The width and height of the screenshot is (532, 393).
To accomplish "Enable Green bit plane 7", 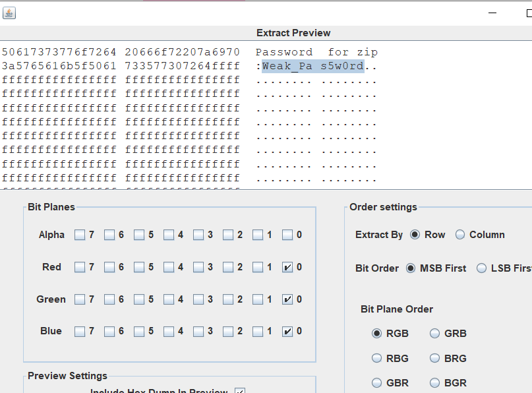I will coord(80,299).
